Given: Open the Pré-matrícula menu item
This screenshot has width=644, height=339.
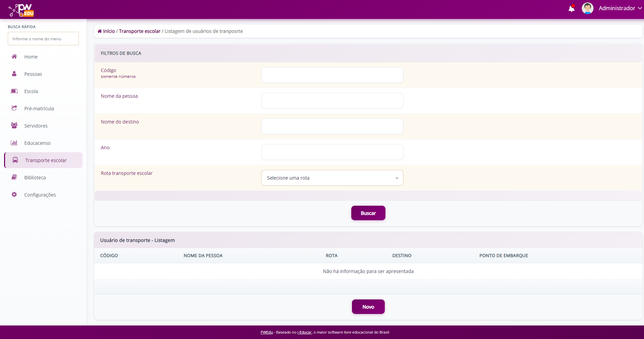Looking at the screenshot, I should [39, 109].
